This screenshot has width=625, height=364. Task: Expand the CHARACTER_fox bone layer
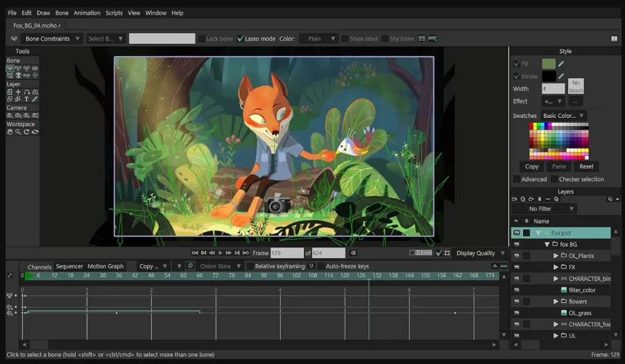click(556, 324)
